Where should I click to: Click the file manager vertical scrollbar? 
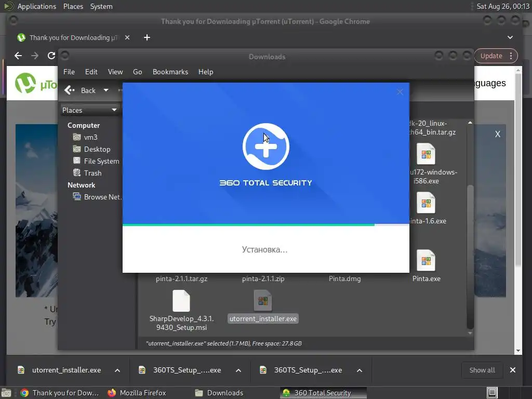tap(470, 257)
